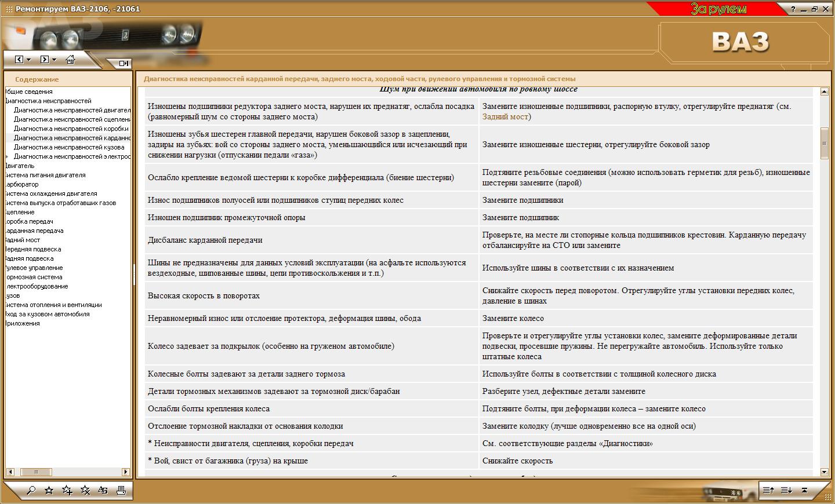Viewport: 835px width, 504px height.
Task: Select Двигатель in the contents tree
Action: (20, 166)
